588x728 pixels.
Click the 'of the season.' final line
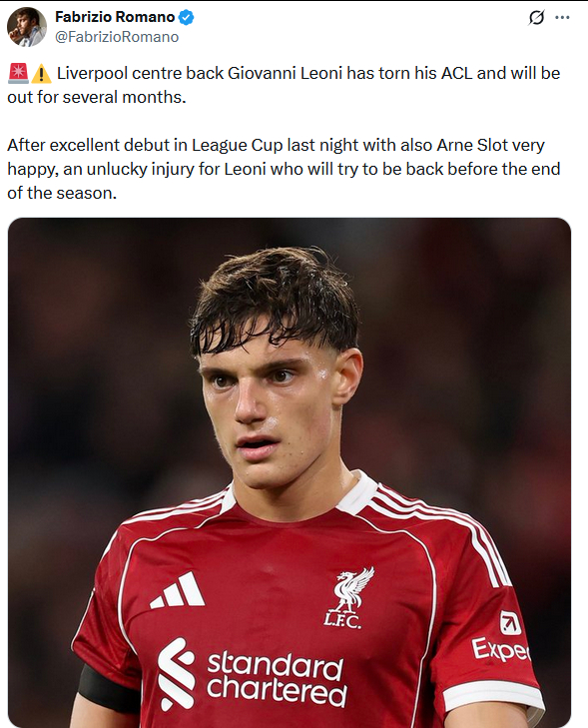pos(62,193)
